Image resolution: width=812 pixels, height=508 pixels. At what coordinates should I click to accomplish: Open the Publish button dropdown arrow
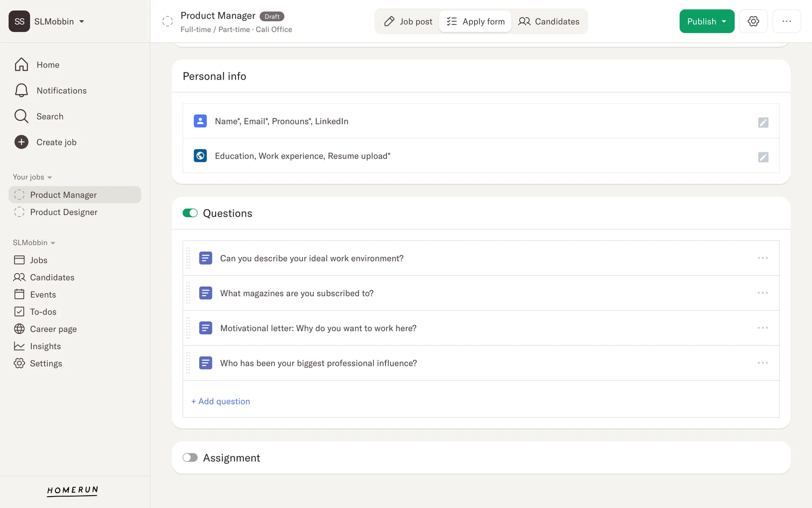coord(724,22)
